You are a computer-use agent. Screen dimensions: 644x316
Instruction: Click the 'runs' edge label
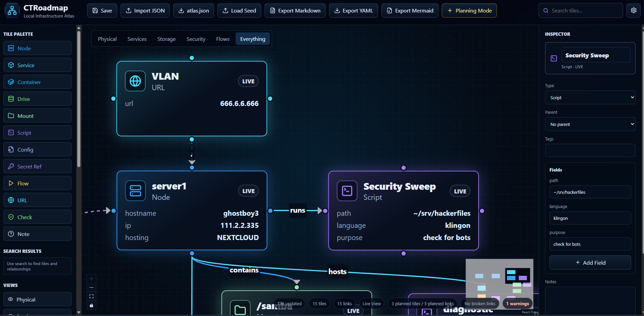tap(298, 210)
